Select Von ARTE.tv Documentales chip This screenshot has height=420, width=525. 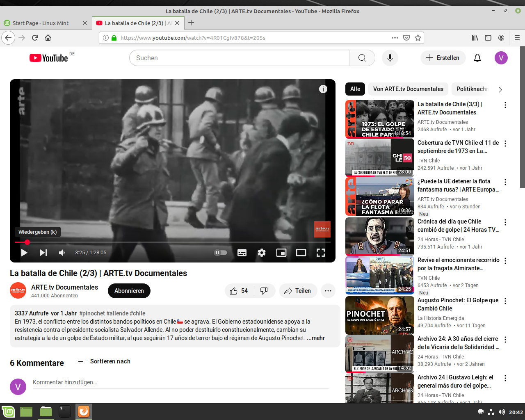(408, 89)
